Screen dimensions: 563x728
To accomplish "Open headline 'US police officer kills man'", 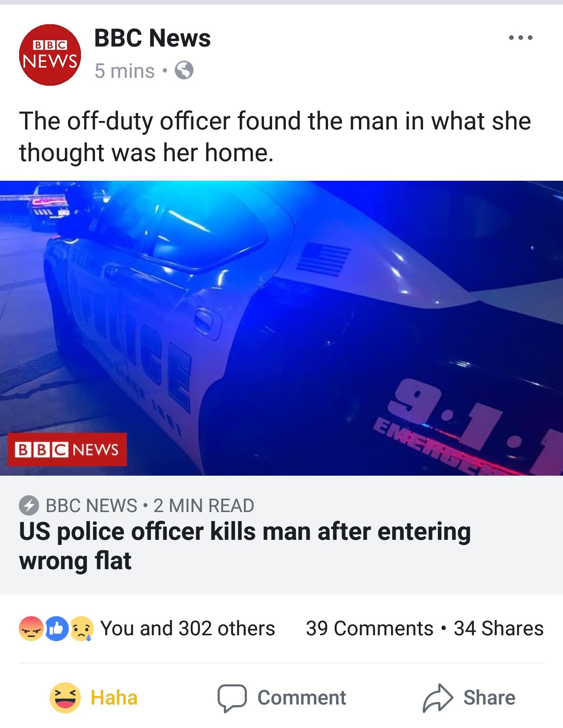I will pyautogui.click(x=245, y=546).
